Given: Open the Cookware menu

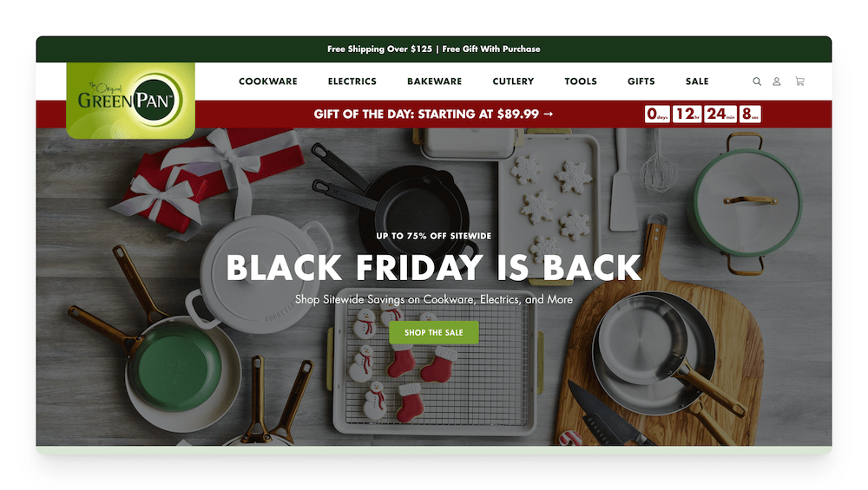Looking at the screenshot, I should (x=268, y=82).
